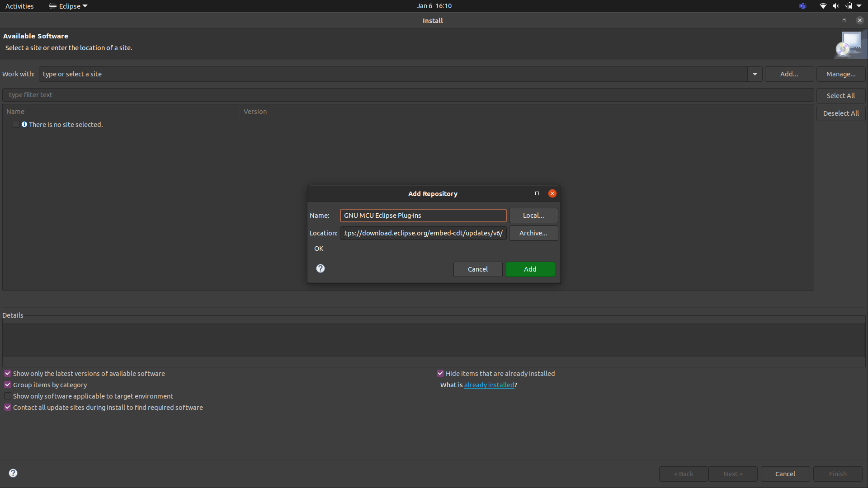Screen dimensions: 868x488
Task: Click the Archive... button
Action: 533,233
